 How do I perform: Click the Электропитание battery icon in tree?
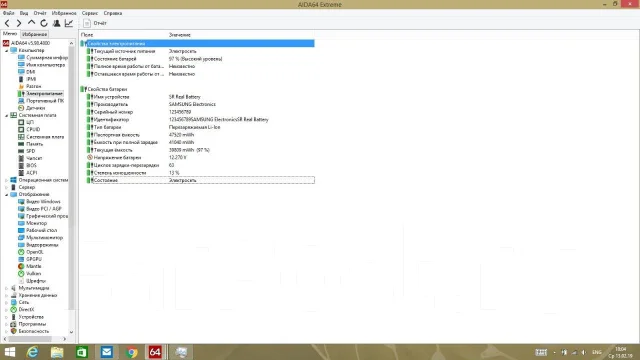coord(21,94)
